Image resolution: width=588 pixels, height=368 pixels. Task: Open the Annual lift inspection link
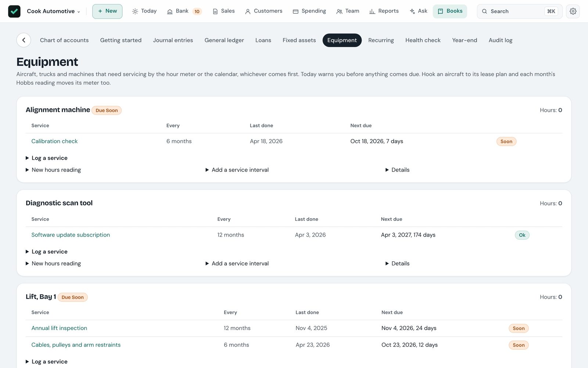pyautogui.click(x=59, y=328)
